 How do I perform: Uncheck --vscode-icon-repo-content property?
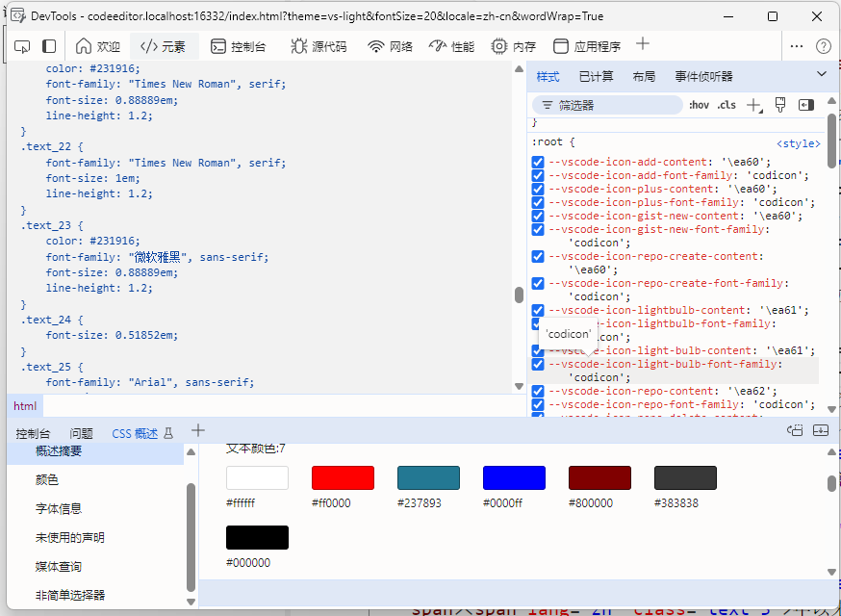click(x=538, y=391)
